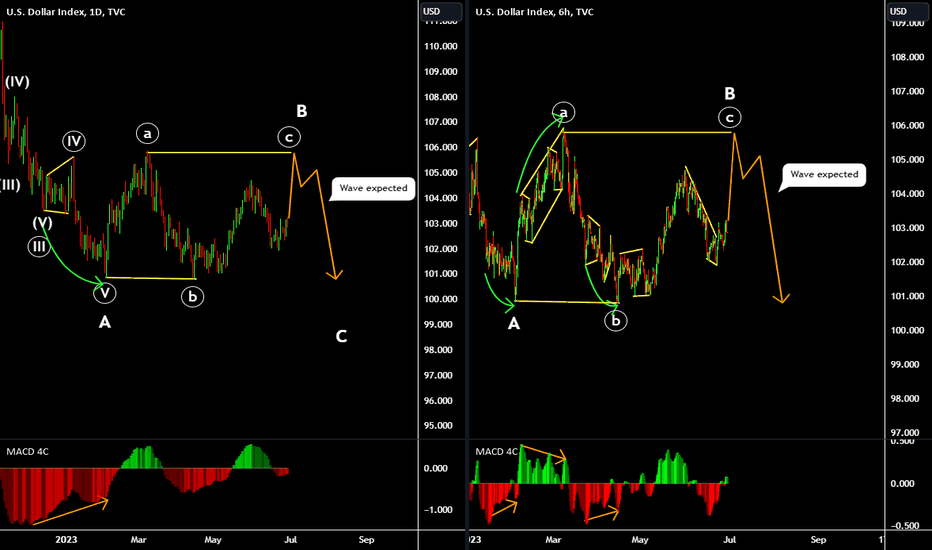932x550 pixels.
Task: Click the '(IV)' wave label on the 1D chart
Action: [x=17, y=81]
